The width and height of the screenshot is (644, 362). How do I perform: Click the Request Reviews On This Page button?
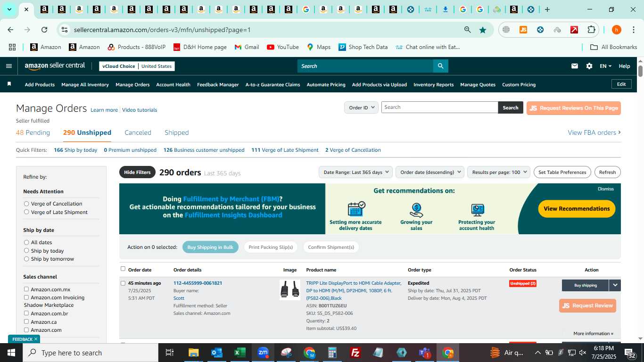573,108
